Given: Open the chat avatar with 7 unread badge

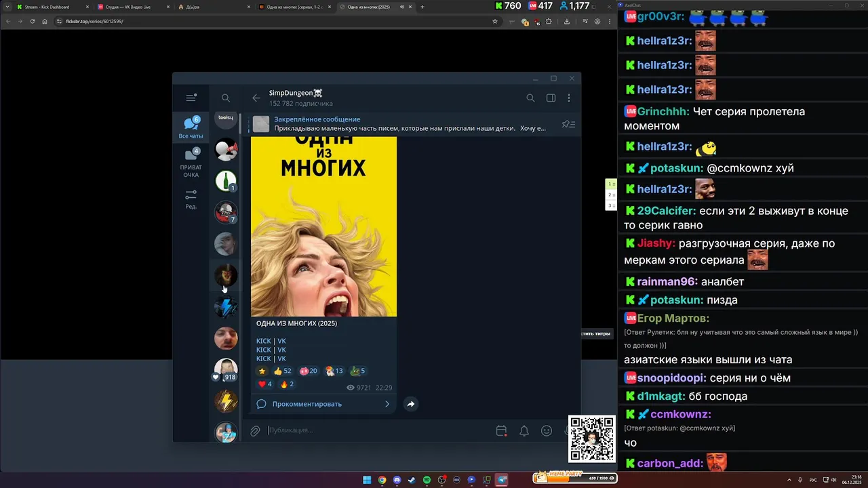Looking at the screenshot, I should point(226,213).
